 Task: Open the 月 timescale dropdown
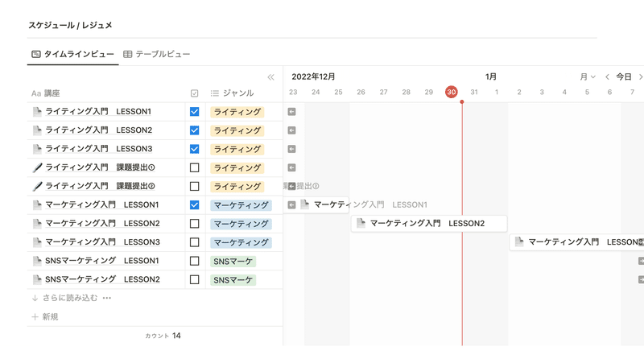click(x=588, y=76)
